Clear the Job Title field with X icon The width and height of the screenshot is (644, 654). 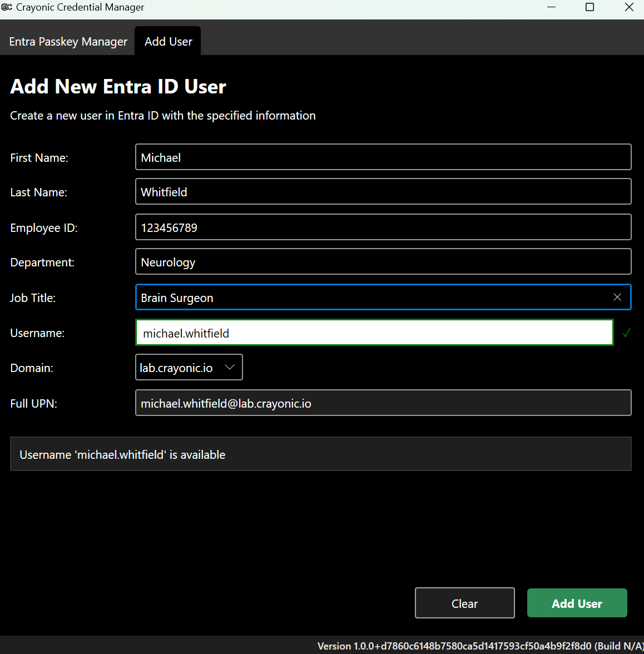click(617, 298)
